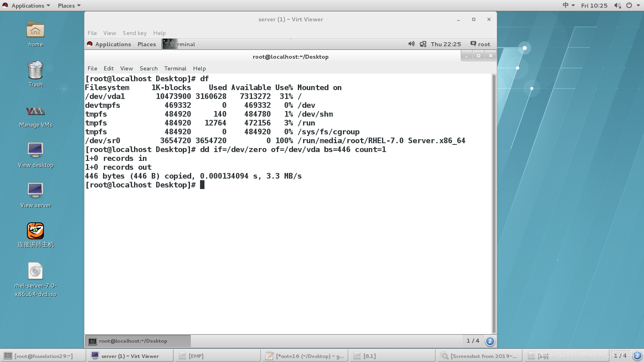This screenshot has height=362, width=644.
Task: Maximize the Virt Viewer window
Action: click(x=474, y=19)
